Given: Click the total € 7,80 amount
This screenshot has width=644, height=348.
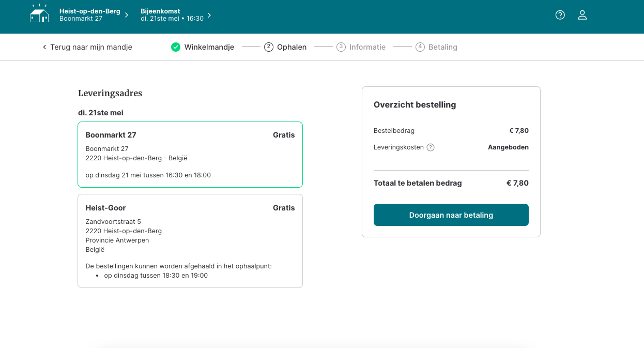Looking at the screenshot, I should click(517, 183).
